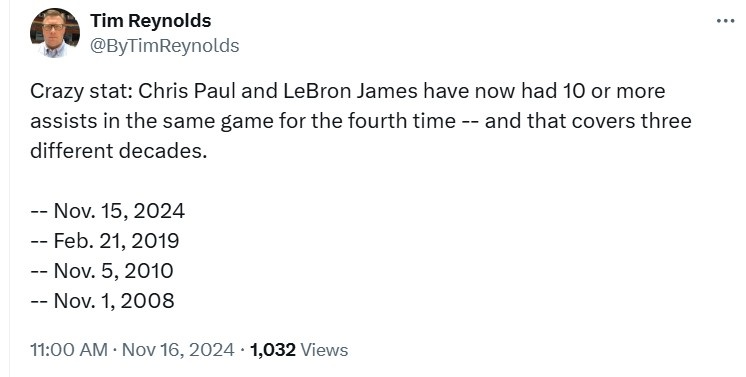The width and height of the screenshot is (746, 377).
Task: Visit the @ByTimReynolds handle link
Action: point(165,46)
